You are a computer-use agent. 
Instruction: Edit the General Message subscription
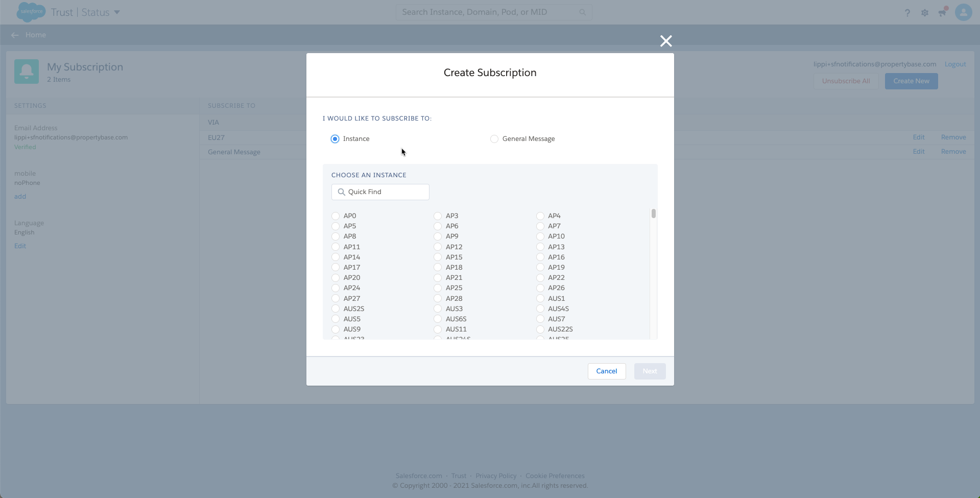(x=919, y=152)
